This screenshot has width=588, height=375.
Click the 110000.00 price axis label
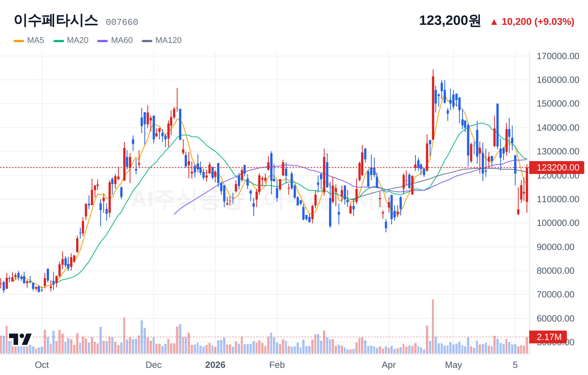click(558, 199)
